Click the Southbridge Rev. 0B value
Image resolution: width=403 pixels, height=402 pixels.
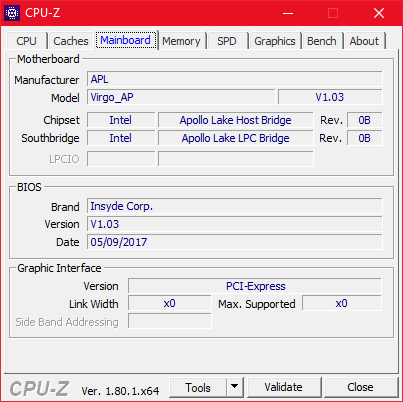[365, 138]
